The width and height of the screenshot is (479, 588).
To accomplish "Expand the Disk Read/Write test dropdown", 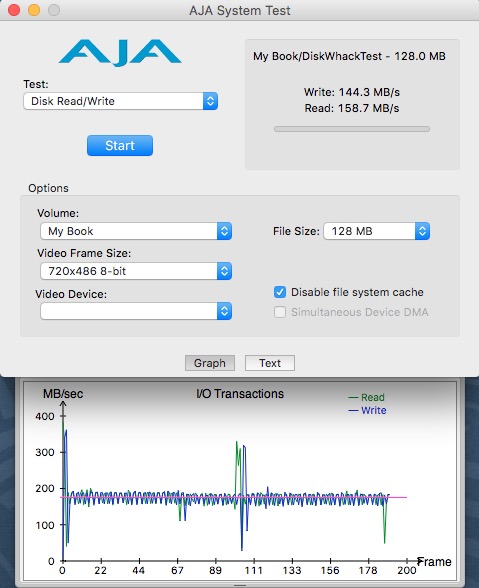I will (x=120, y=101).
